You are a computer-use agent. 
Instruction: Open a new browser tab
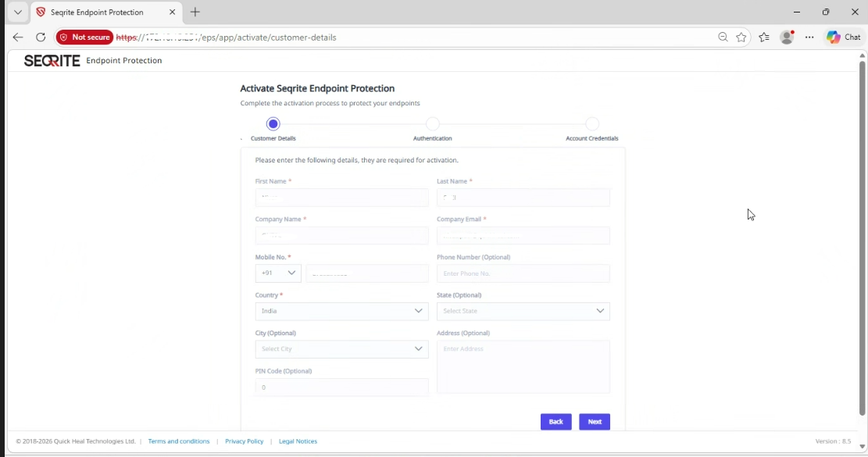coord(195,12)
